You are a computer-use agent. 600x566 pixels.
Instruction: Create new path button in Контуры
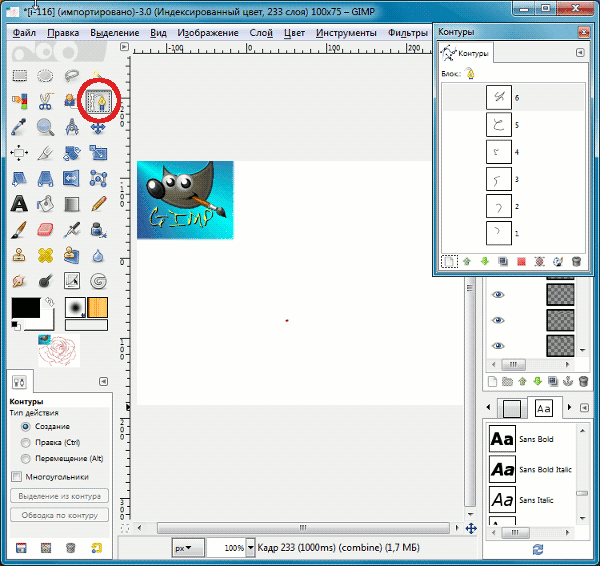click(x=449, y=262)
